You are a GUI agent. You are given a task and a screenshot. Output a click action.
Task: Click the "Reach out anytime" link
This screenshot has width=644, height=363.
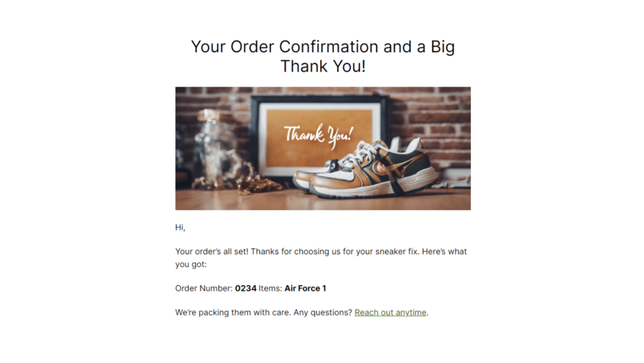click(390, 313)
